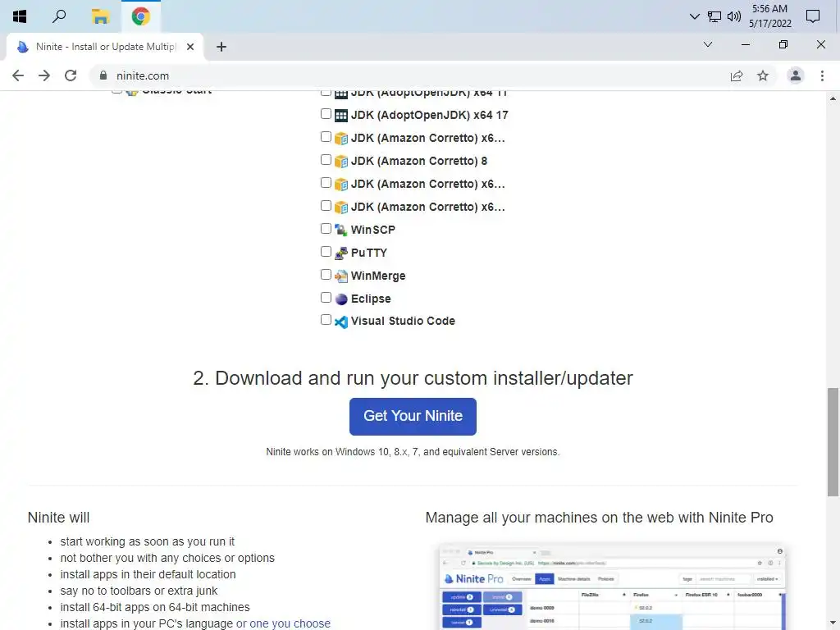840x630 pixels.
Task: Click the Visual Studio Code label
Action: coord(403,321)
